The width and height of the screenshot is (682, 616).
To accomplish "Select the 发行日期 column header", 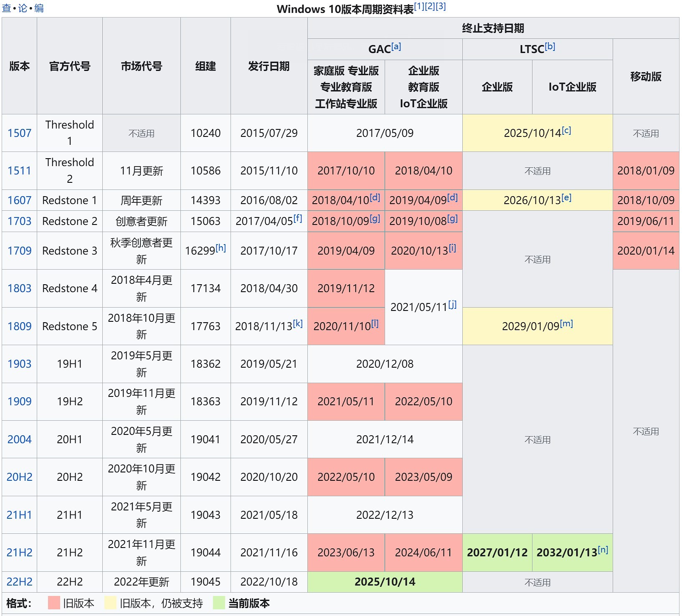I will tap(269, 66).
